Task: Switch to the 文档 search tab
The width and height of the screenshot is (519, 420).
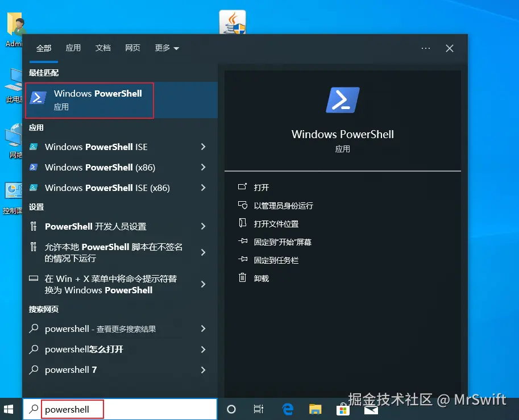Action: coord(103,48)
